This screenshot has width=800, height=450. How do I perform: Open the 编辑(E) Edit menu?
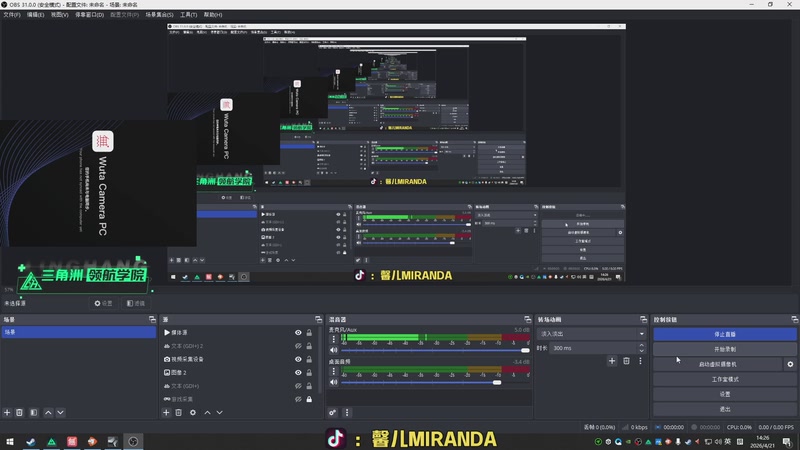pos(35,15)
